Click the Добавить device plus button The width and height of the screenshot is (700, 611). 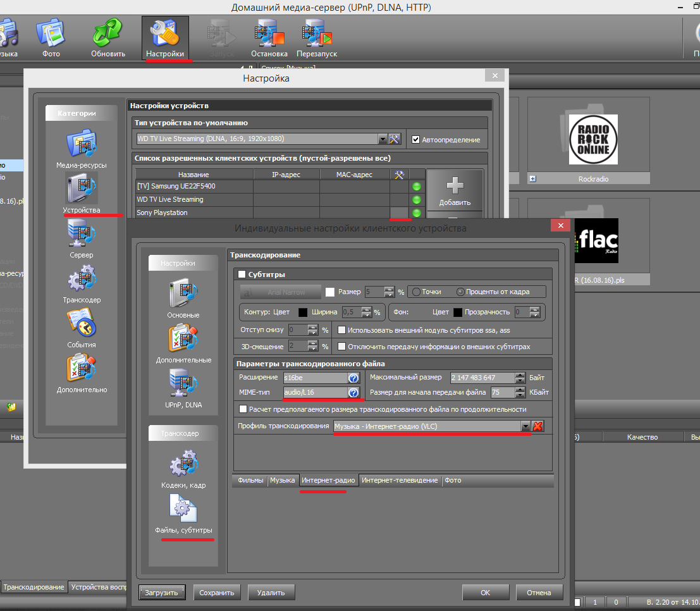(455, 191)
